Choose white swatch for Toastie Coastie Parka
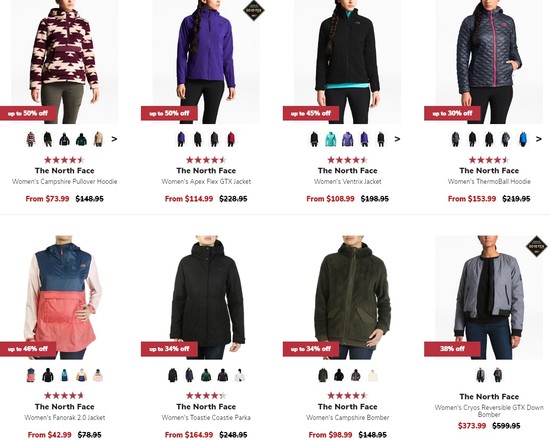The image size is (550, 440). coord(239,375)
